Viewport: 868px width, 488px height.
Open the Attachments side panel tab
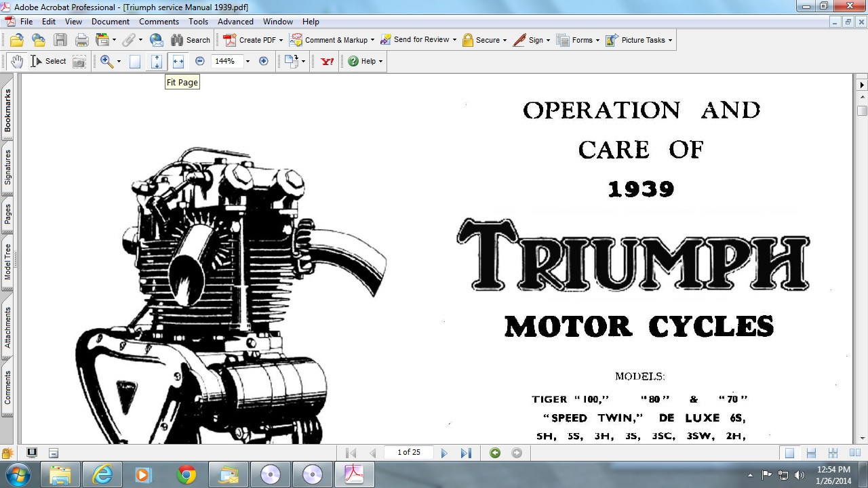(x=7, y=327)
